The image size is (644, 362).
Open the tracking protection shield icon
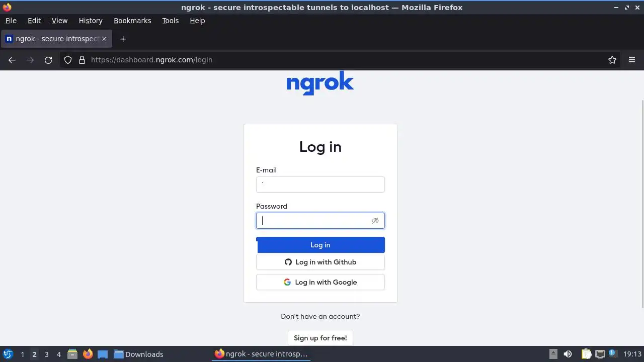click(68, 60)
